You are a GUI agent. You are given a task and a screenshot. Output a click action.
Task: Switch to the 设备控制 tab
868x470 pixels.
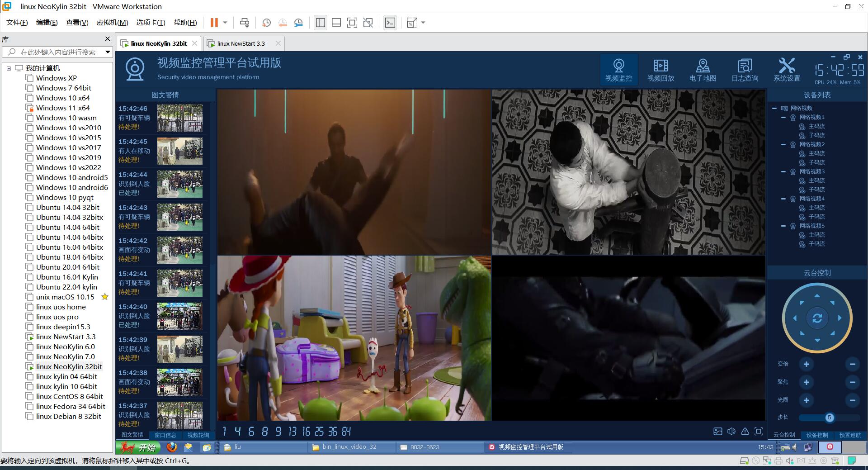coord(817,435)
